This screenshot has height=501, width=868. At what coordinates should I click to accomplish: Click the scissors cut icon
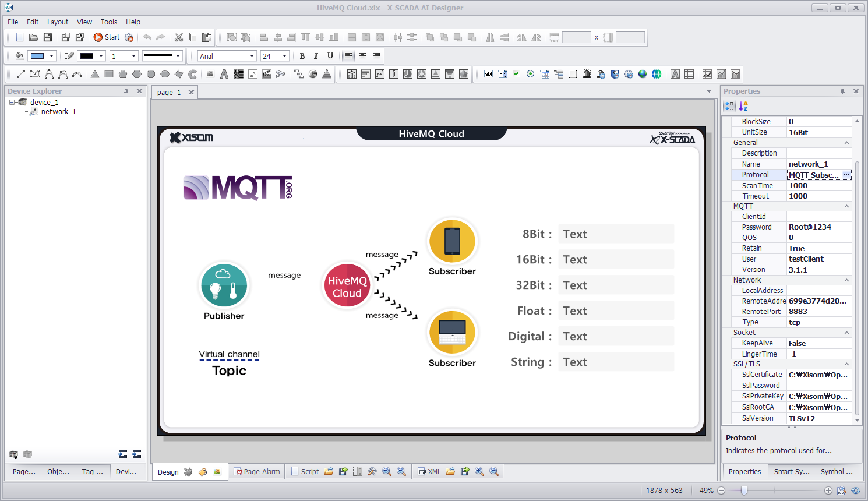[x=179, y=37]
